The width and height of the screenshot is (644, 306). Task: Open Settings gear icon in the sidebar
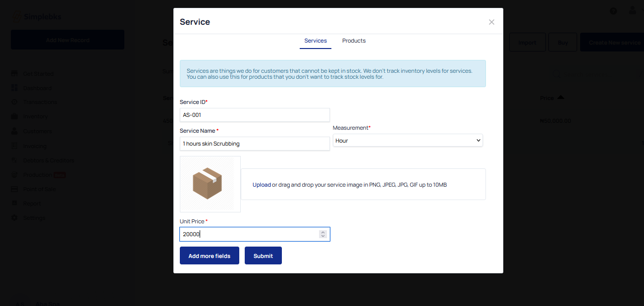pos(14,218)
